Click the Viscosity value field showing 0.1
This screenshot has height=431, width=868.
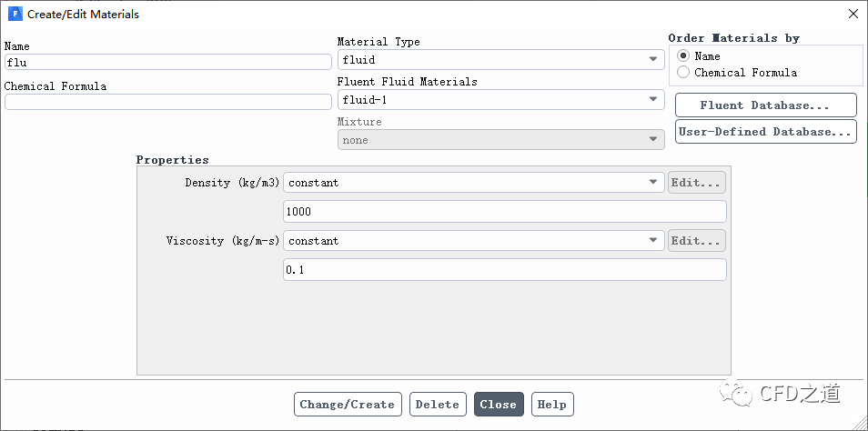click(x=505, y=270)
